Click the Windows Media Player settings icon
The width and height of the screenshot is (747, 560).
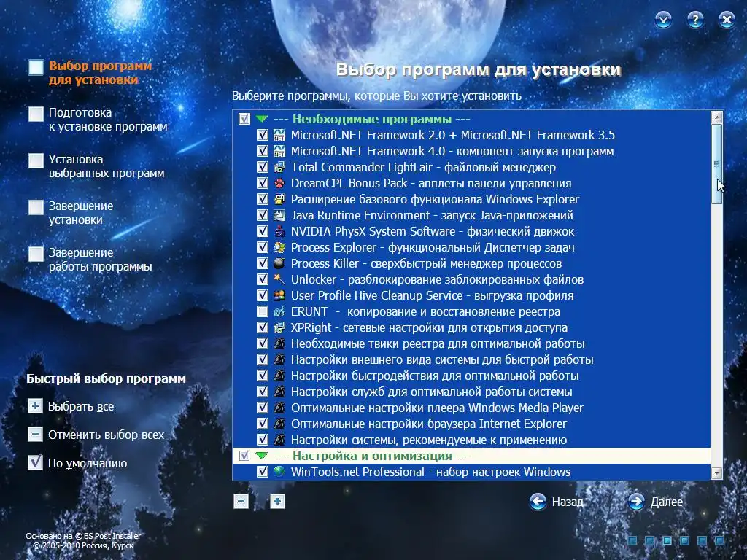(279, 408)
